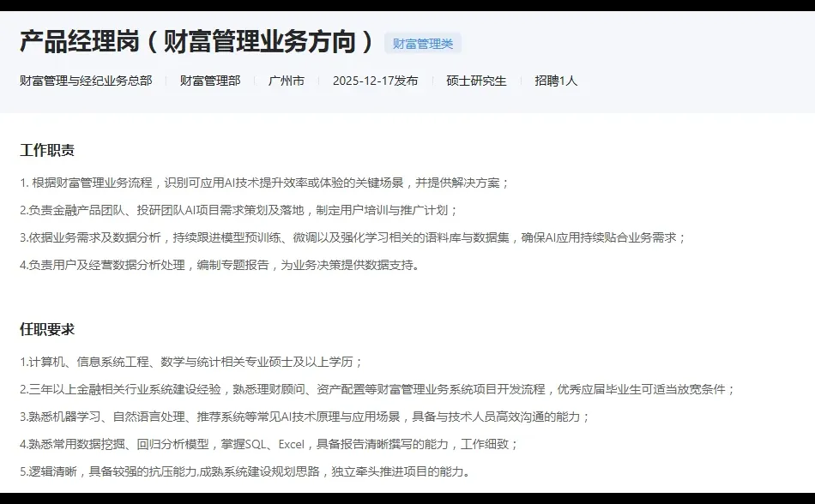The image size is (815, 504).
Task: Click duty item mentioning 语料库与数据集
Action: (343, 237)
